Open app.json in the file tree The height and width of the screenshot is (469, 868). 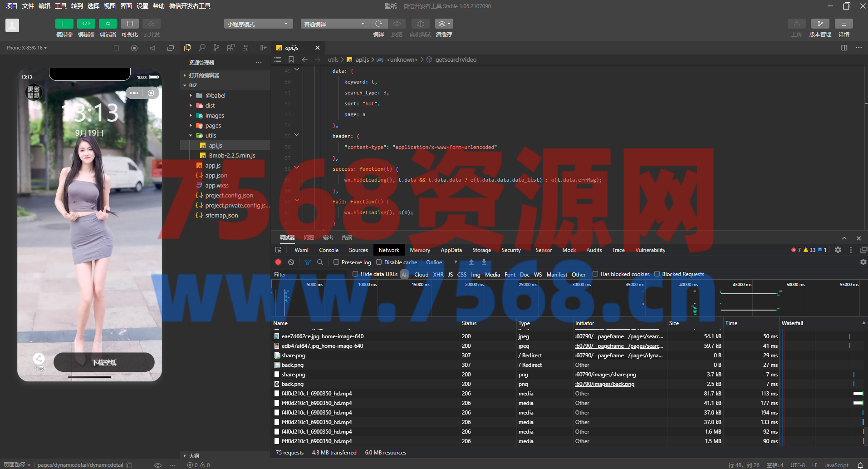pyautogui.click(x=216, y=176)
